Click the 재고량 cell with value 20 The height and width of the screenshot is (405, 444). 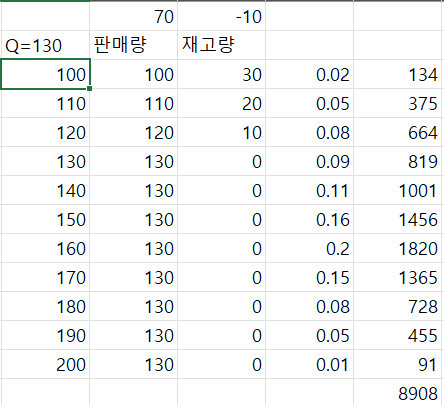point(221,103)
